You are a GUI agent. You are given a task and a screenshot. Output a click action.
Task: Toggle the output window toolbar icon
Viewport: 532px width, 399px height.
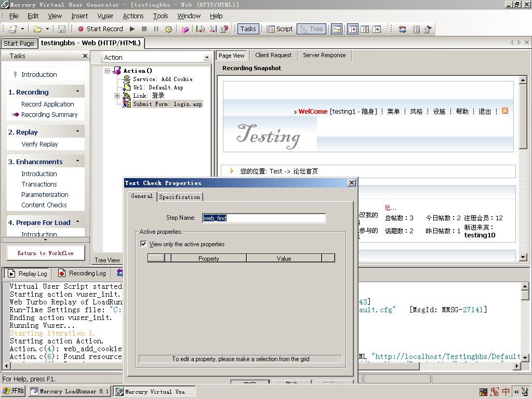pos(336,29)
